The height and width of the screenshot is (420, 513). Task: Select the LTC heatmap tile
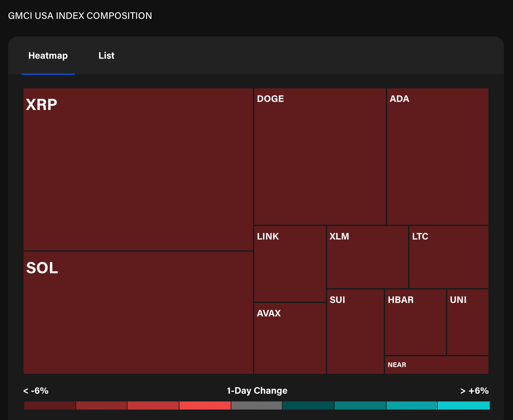tap(449, 257)
